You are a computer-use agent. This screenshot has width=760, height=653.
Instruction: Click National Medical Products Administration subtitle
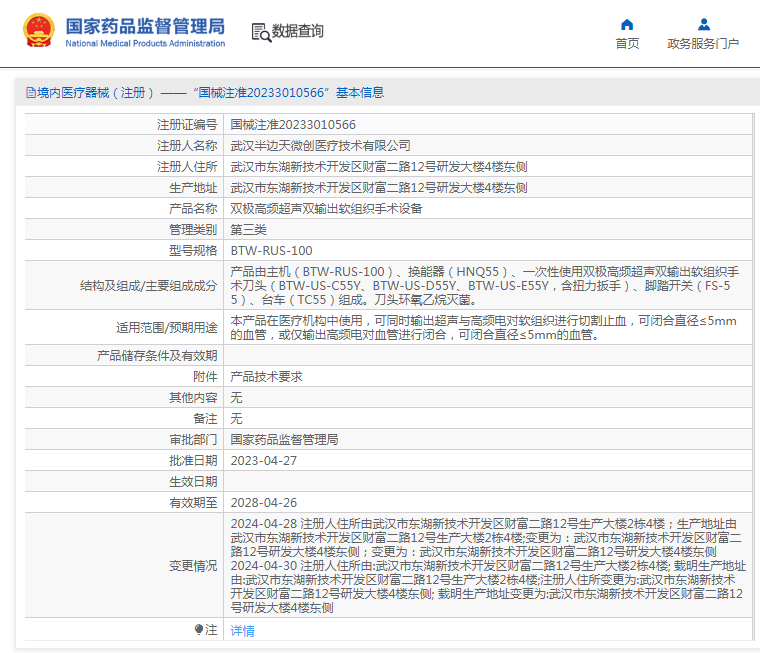(145, 43)
